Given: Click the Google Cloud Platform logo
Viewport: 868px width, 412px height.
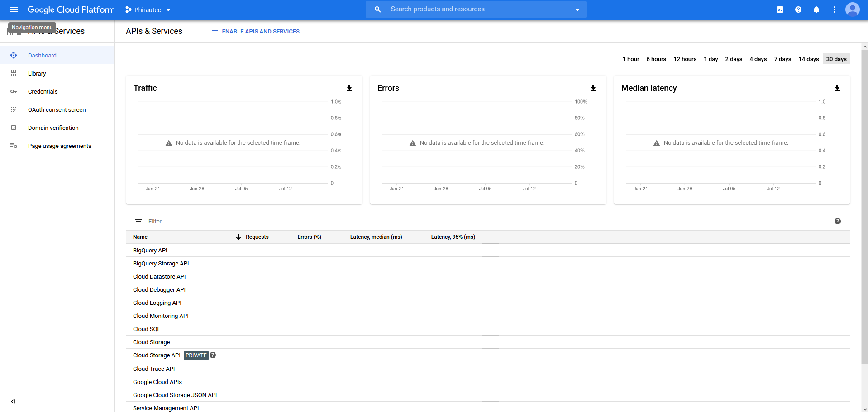Looking at the screenshot, I should 71,9.
